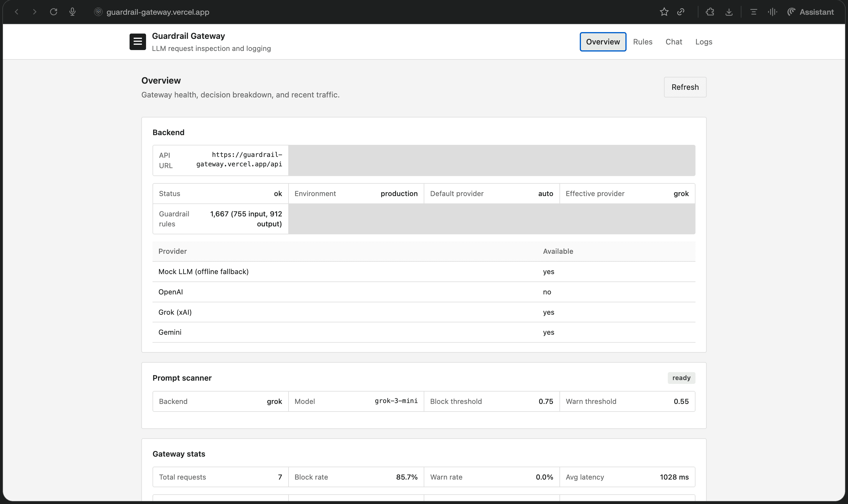Click the Warn rate '0.0%' value
This screenshot has width=848, height=504.
(x=544, y=477)
